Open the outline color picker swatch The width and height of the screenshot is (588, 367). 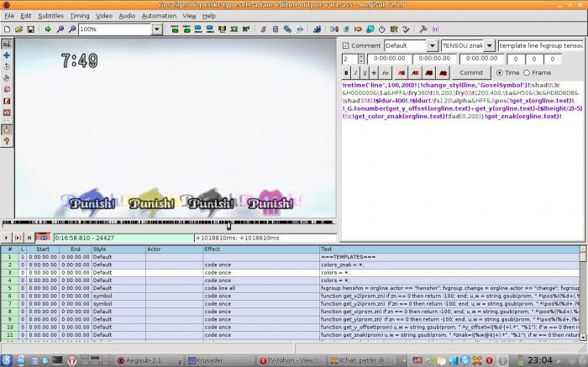click(429, 73)
